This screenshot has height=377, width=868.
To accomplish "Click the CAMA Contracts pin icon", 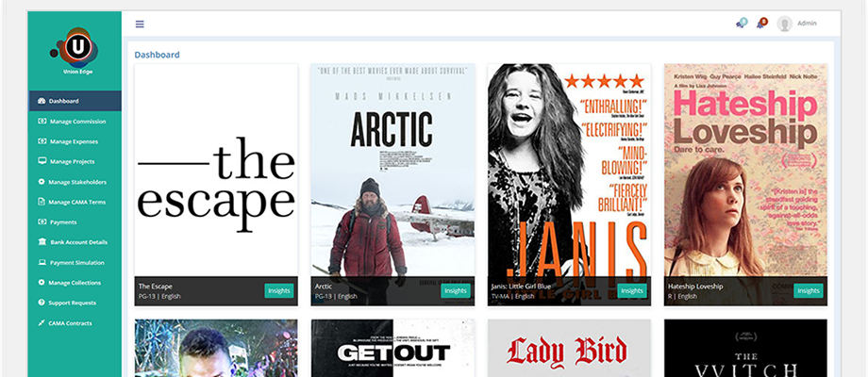I will [41, 323].
